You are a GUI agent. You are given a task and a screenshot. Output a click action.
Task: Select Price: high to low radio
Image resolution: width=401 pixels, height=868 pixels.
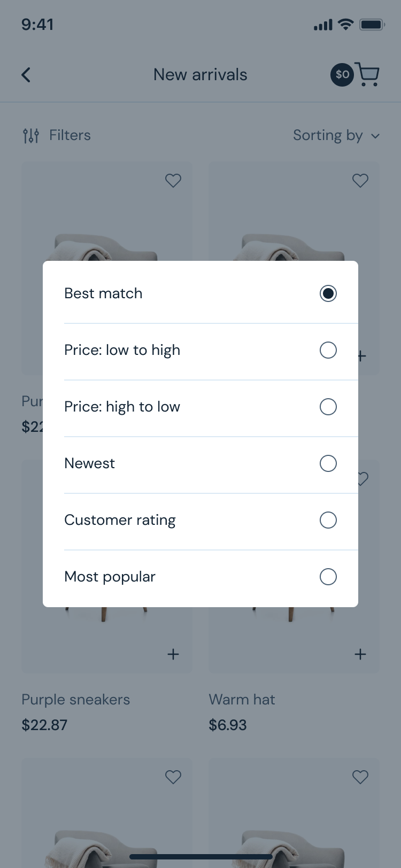coord(328,407)
